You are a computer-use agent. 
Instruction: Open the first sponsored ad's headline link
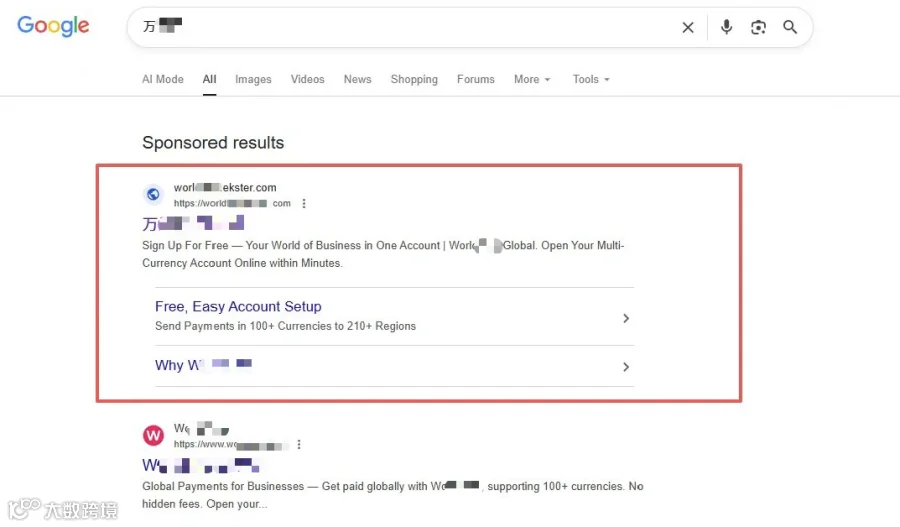pos(193,223)
